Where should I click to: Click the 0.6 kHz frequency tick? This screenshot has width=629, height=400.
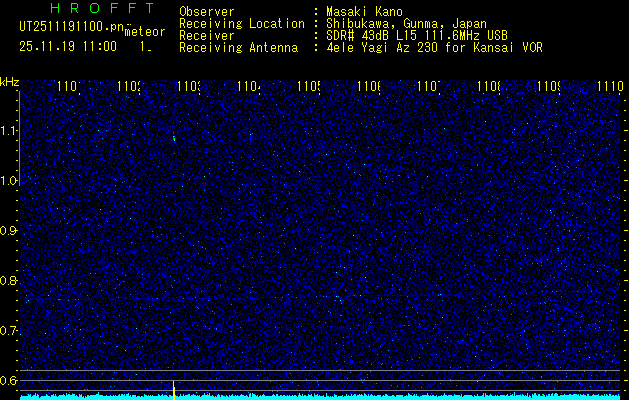pos(9,380)
